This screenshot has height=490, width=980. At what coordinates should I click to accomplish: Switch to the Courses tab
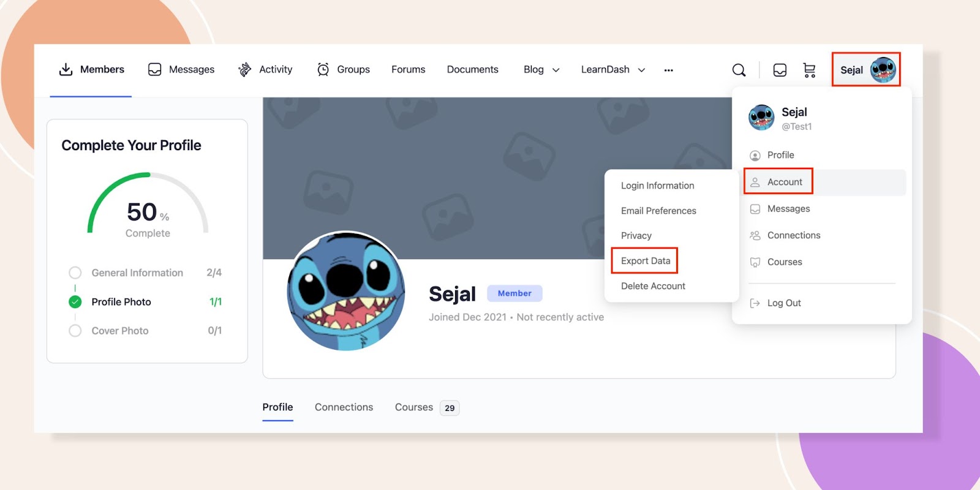[414, 407]
